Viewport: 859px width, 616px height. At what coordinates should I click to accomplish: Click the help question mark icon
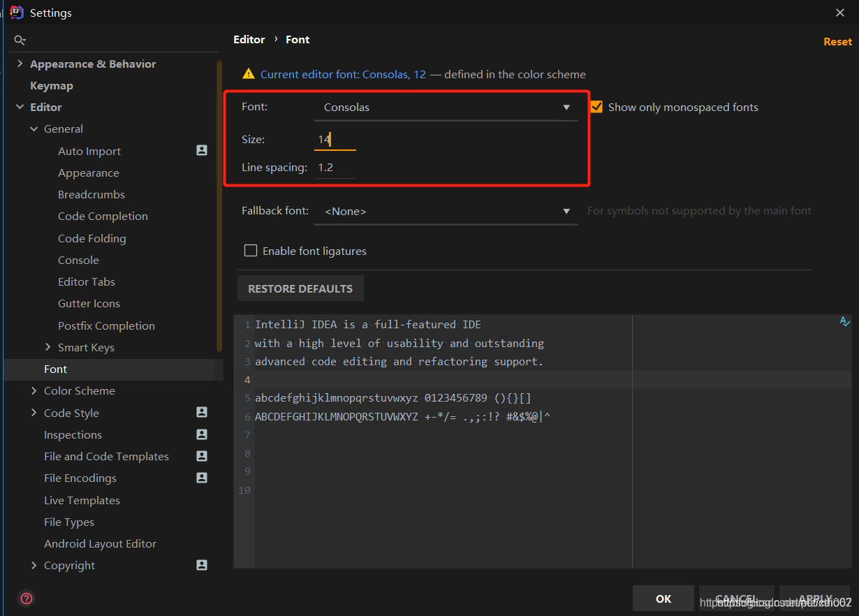pos(27,599)
